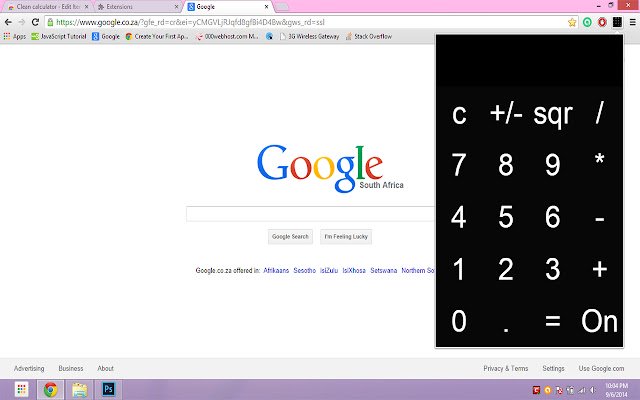Screen dimensions: 640x400
Task: Click the 8 key on the calculator
Action: pos(506,165)
